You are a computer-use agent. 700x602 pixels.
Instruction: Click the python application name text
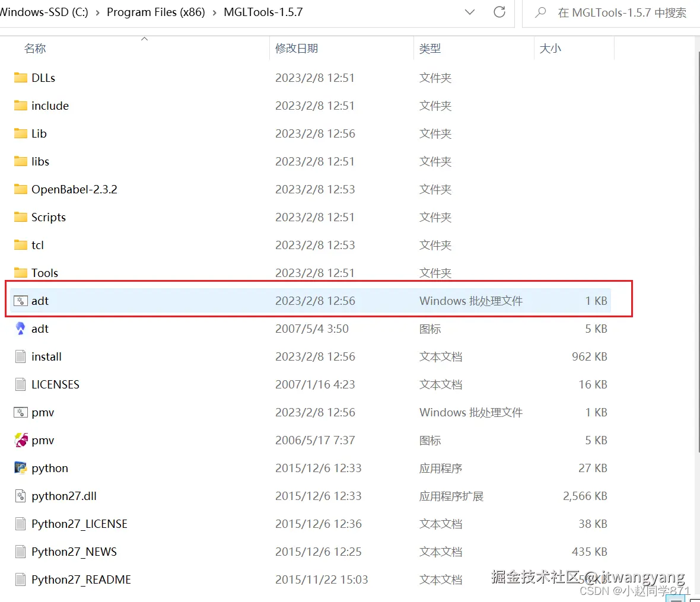click(x=50, y=468)
